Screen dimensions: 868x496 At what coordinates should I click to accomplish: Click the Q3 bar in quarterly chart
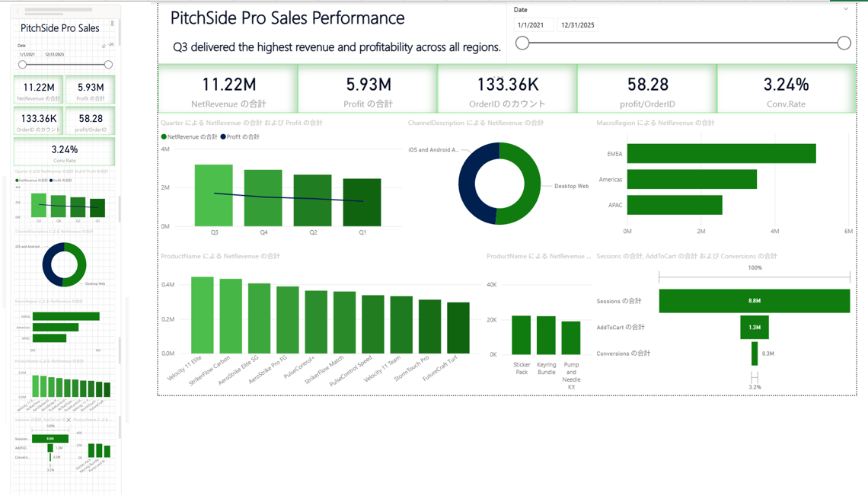pyautogui.click(x=214, y=195)
